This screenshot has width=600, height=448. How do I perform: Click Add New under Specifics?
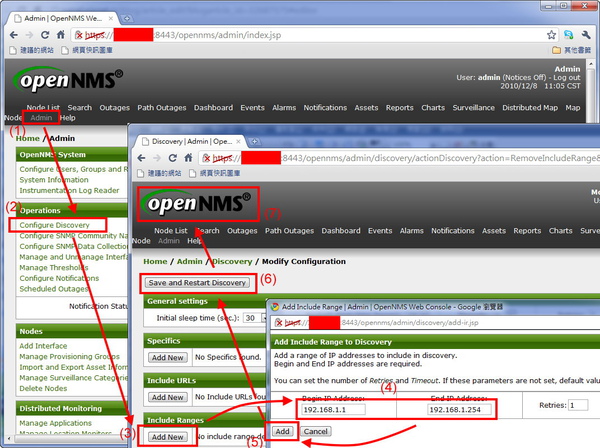(167, 357)
